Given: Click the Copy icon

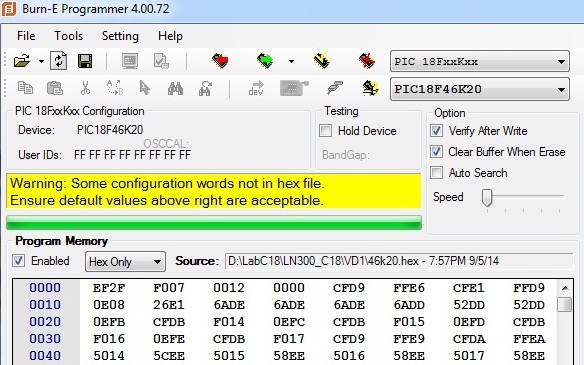Looking at the screenshot, I should (x=25, y=88).
